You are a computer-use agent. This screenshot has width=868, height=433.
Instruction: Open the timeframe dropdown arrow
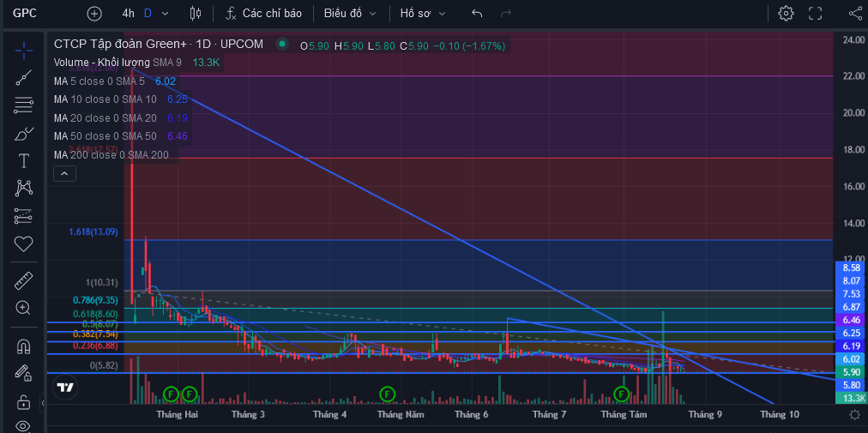[165, 13]
